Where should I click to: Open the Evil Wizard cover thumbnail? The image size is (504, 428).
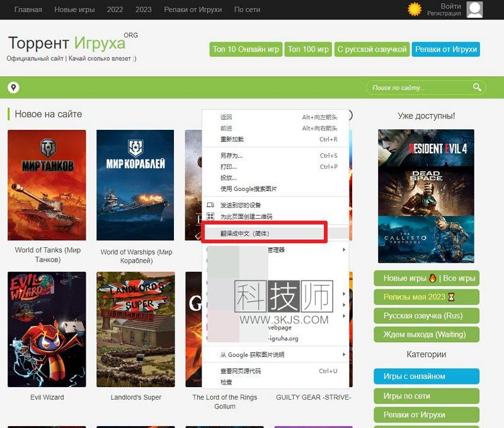[x=47, y=329]
